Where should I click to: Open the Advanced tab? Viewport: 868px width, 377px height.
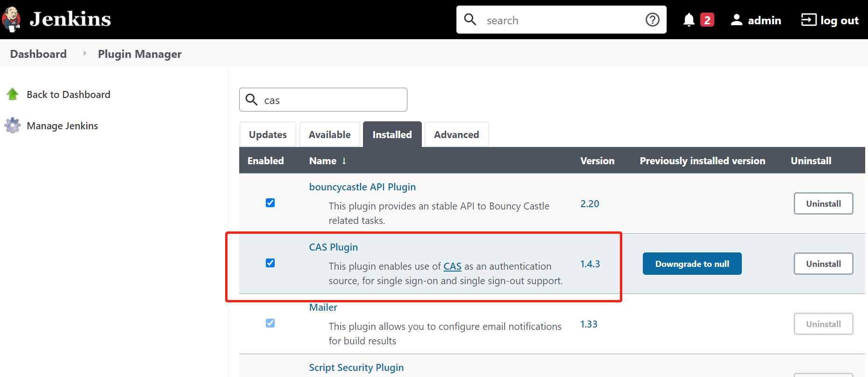456,134
